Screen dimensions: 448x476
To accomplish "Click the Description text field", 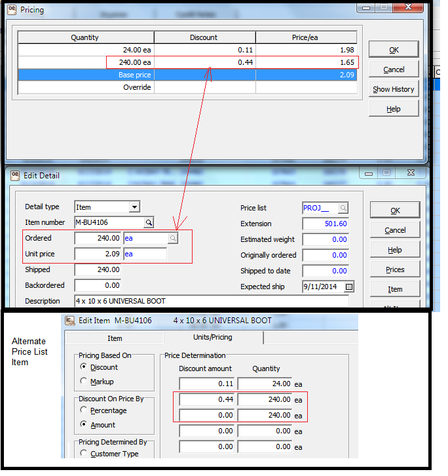I will (x=210, y=302).
